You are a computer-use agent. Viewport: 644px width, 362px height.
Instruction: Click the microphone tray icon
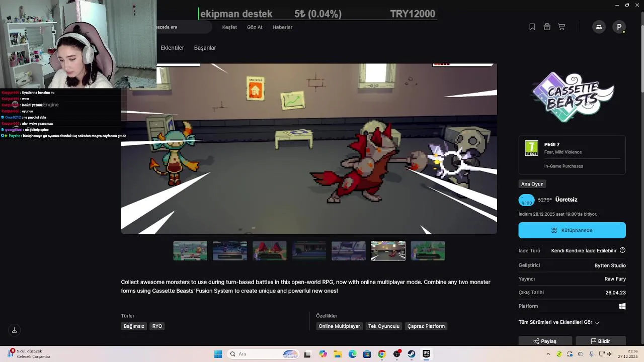click(x=591, y=354)
